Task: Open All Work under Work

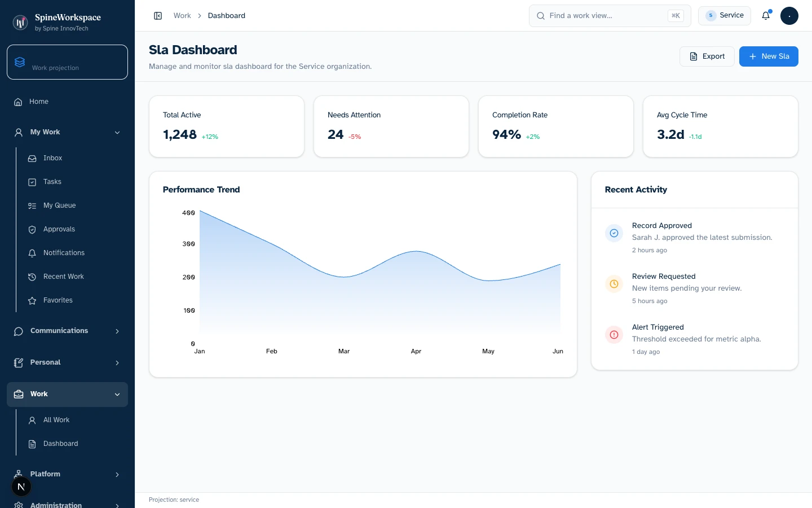Action: pyautogui.click(x=74, y=420)
